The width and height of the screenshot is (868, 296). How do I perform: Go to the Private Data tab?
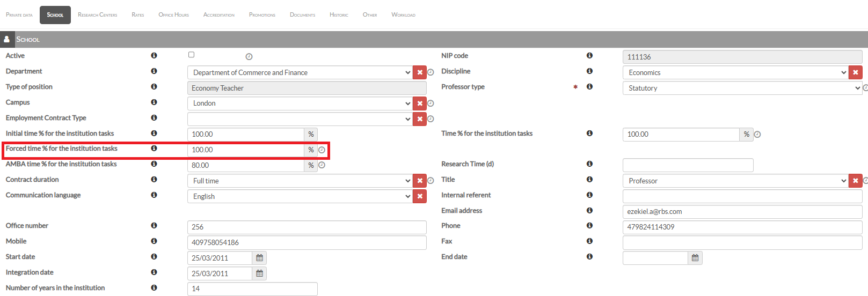click(19, 15)
